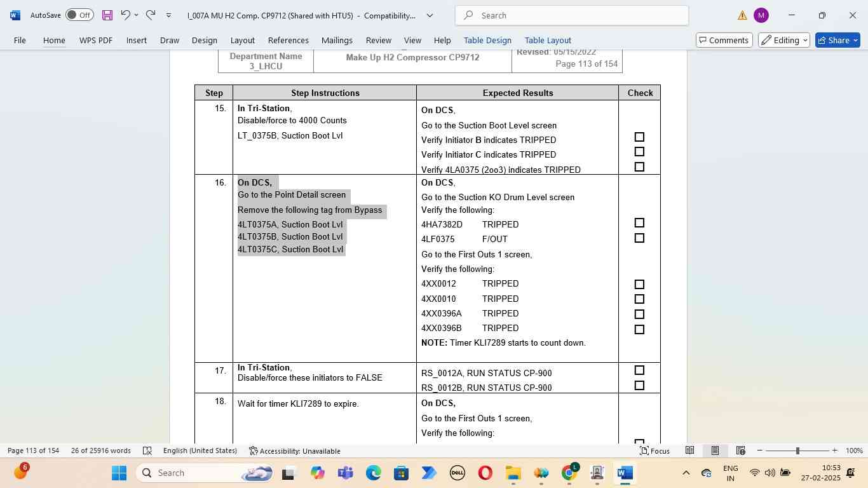
Task: Open Power Automate icon on taskbar
Action: 429,473
